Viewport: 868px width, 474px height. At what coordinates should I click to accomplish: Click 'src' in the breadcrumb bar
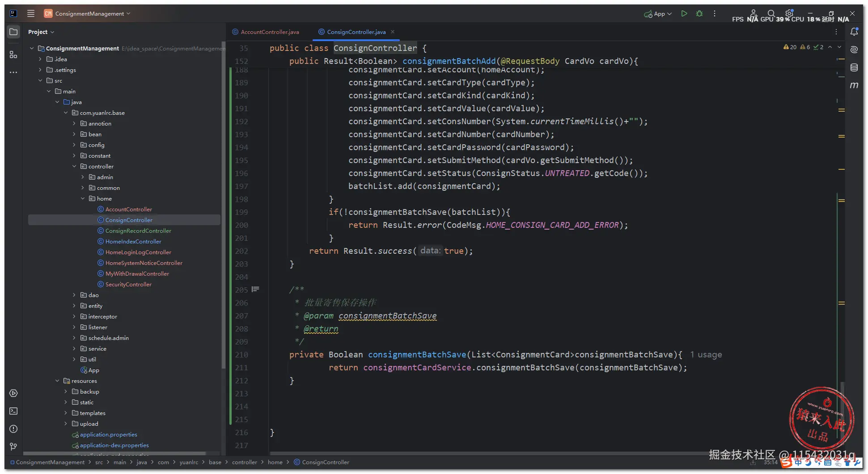tap(99, 462)
